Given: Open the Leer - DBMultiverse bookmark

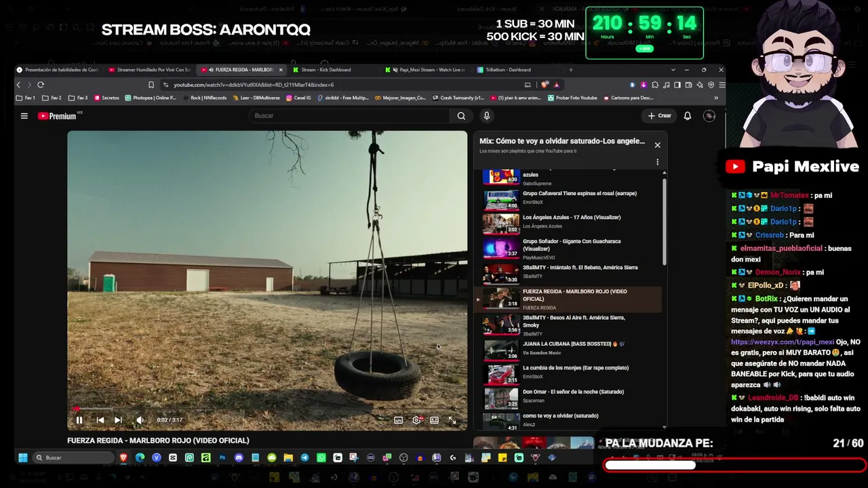Looking at the screenshot, I should pyautogui.click(x=256, y=98).
